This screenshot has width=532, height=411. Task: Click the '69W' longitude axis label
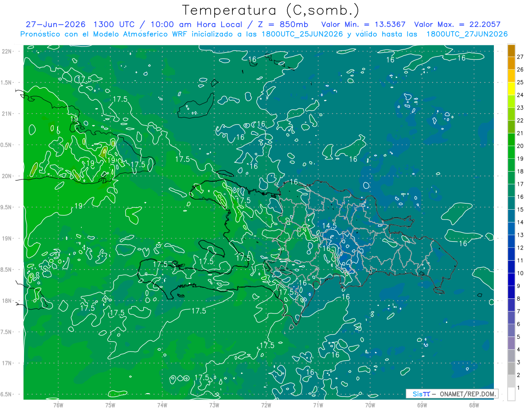pyautogui.click(x=422, y=405)
